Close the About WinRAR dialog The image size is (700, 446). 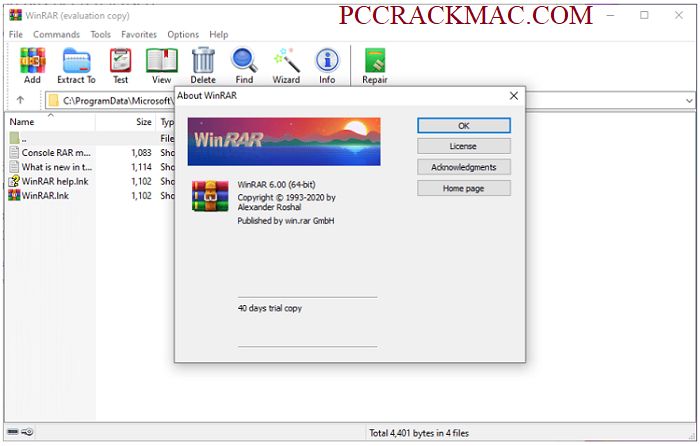click(x=514, y=96)
